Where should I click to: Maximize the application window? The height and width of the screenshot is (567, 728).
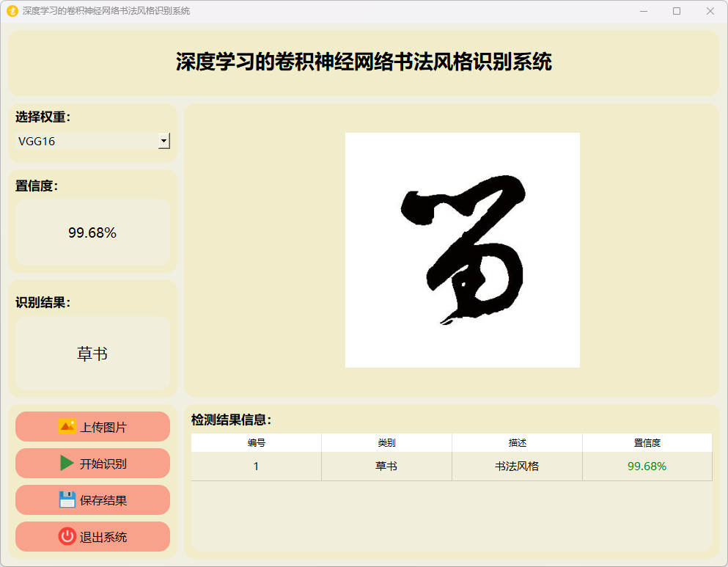point(677,11)
